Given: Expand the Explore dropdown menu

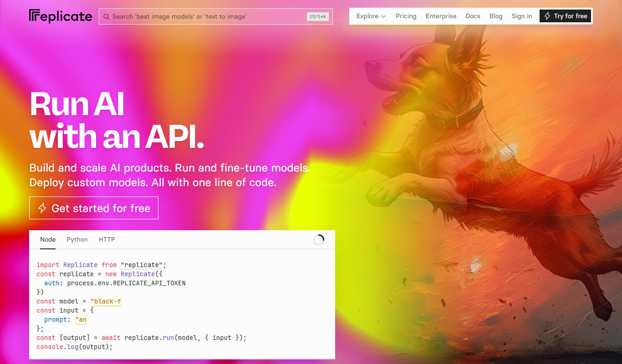Looking at the screenshot, I should click(x=371, y=16).
